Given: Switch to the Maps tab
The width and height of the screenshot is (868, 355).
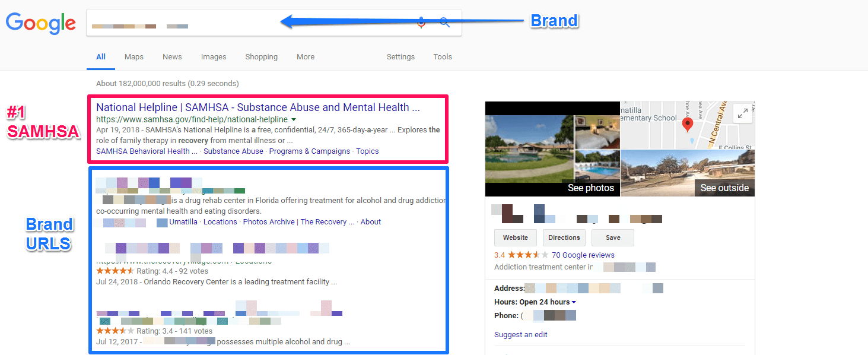Looking at the screenshot, I should [x=134, y=57].
